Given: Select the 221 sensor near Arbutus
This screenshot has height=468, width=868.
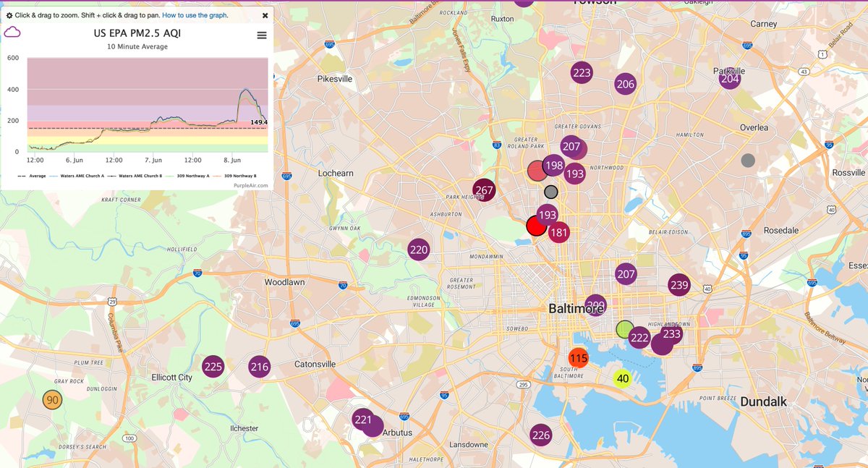Looking at the screenshot, I should (x=362, y=420).
